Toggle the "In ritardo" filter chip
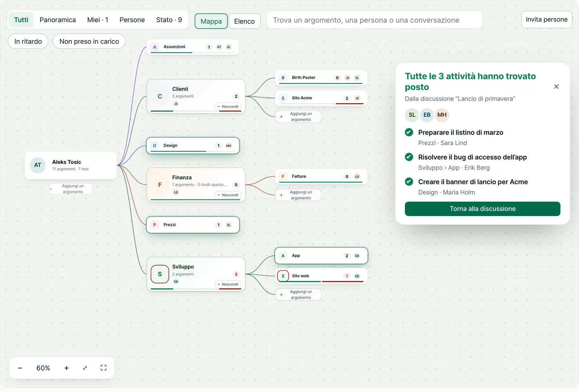Screen dimensions: 579x392 (28, 41)
